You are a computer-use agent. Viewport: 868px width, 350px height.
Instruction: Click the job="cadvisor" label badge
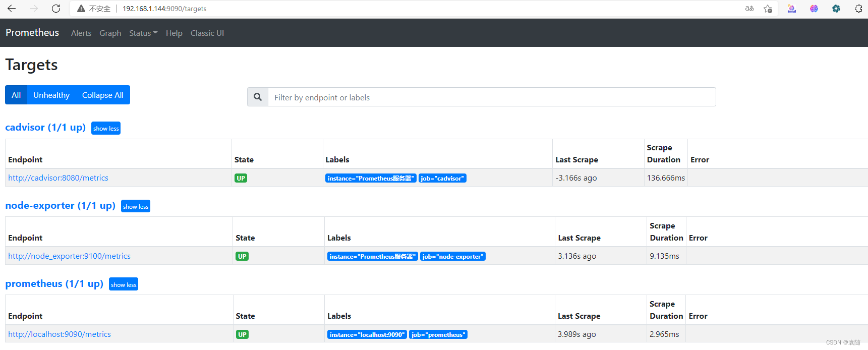tap(442, 178)
